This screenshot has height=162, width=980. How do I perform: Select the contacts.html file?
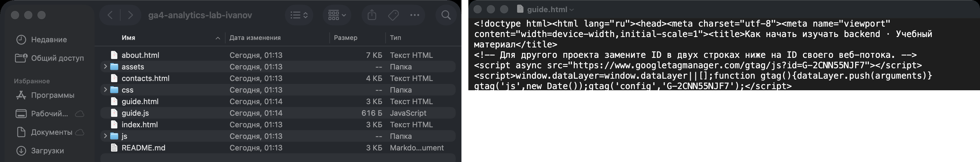278,78
